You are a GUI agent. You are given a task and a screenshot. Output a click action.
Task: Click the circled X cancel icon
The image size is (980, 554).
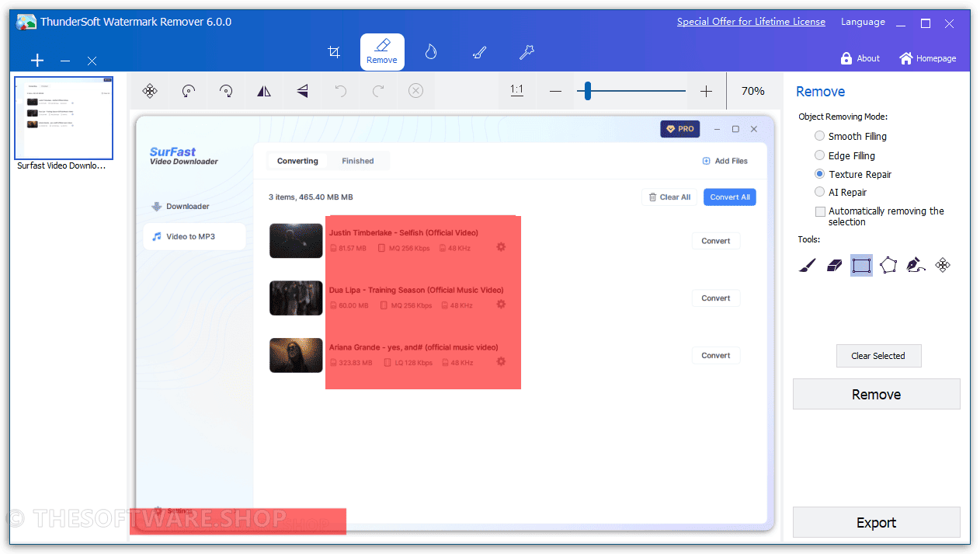pos(415,91)
